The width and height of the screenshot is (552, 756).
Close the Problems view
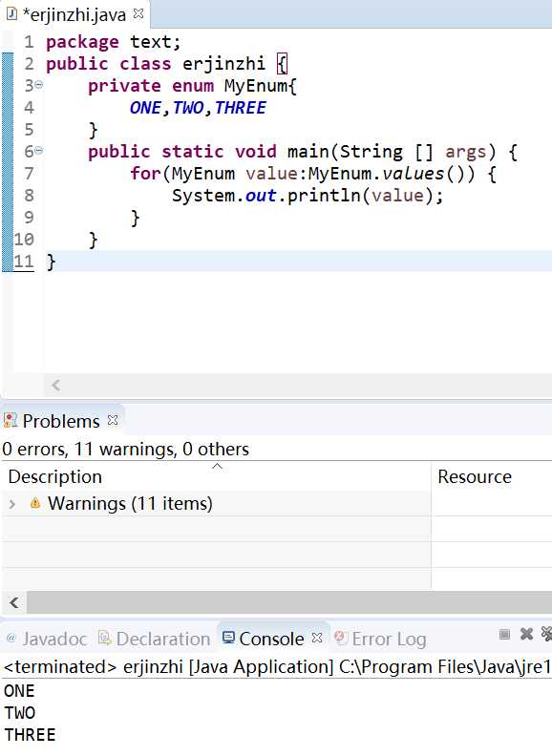pyautogui.click(x=113, y=420)
